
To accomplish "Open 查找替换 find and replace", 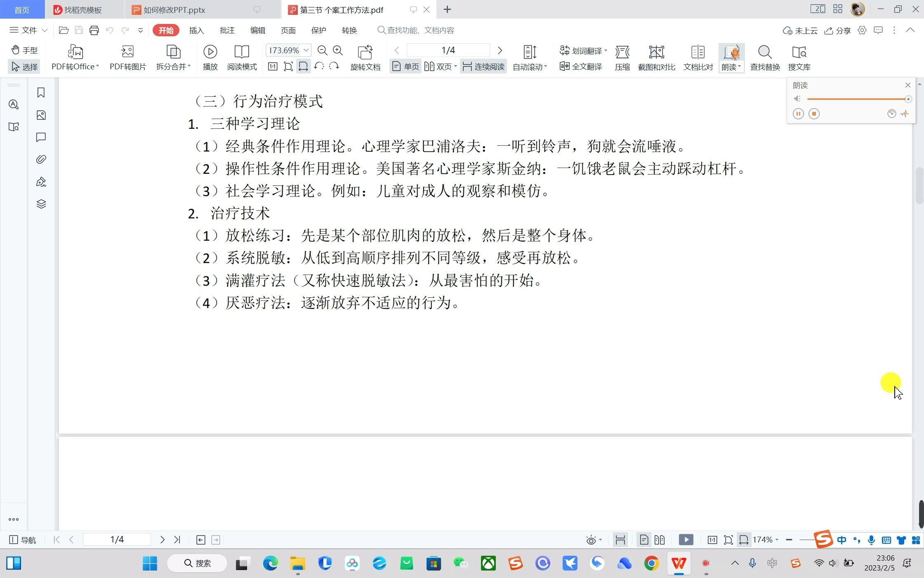I will [x=764, y=58].
